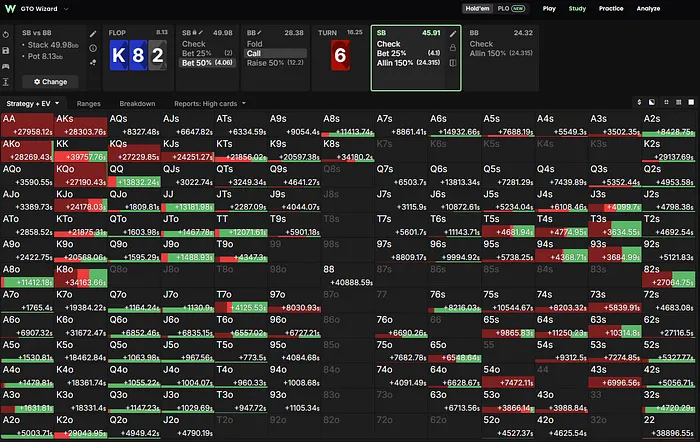Select the TT hand cell
Image resolution: width=700 pixels, height=442 pixels.
coord(241,225)
